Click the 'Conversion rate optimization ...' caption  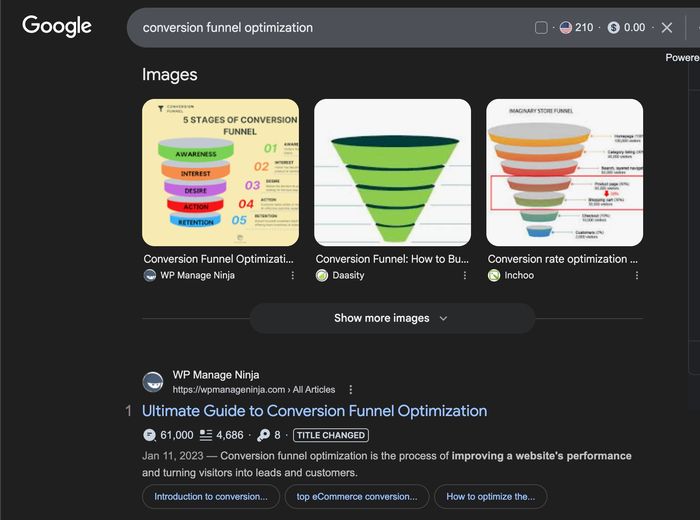tap(562, 259)
